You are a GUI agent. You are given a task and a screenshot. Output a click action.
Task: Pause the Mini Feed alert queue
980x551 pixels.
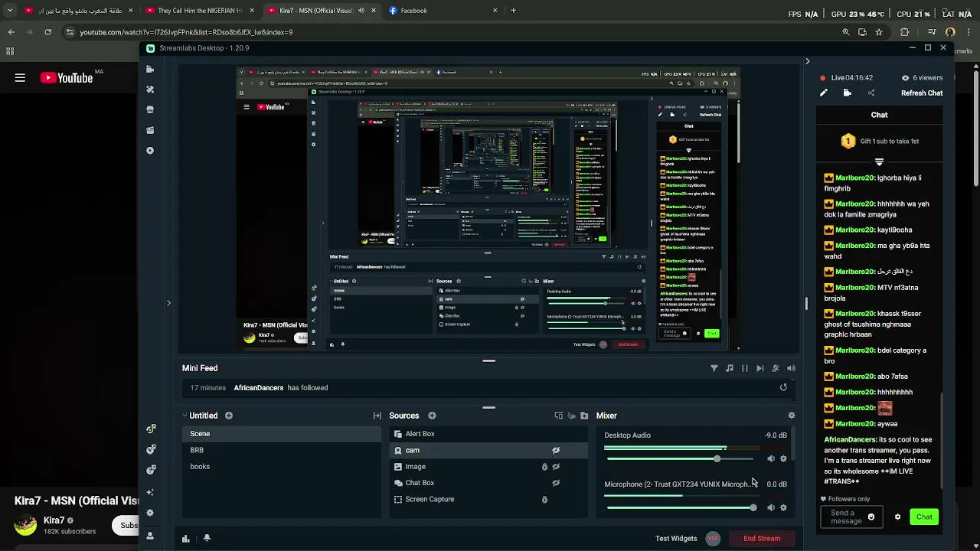(x=744, y=368)
